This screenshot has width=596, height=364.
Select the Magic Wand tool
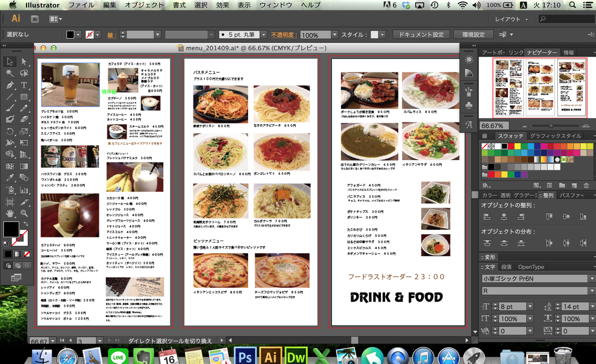10,73
